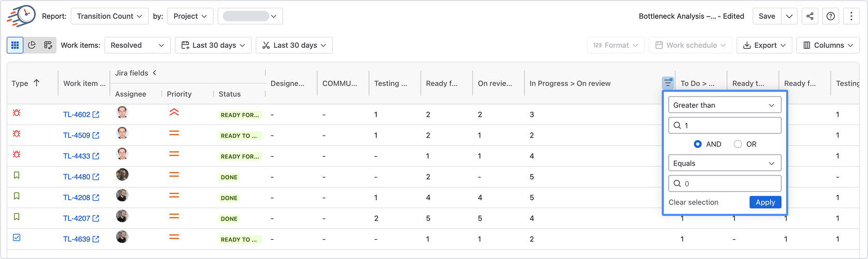Viewport: 868px width, 259px height.
Task: Open issue link TL-4480
Action: coord(77,177)
